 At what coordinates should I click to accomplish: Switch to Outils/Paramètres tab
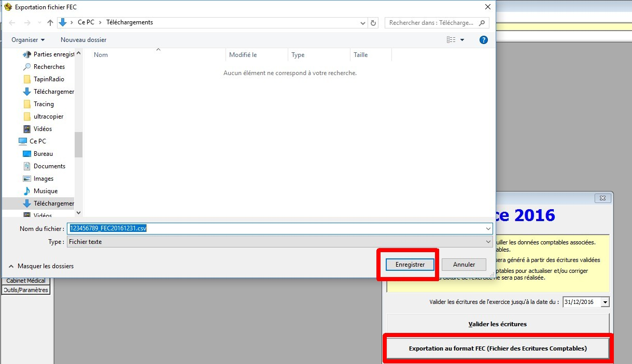point(26,290)
